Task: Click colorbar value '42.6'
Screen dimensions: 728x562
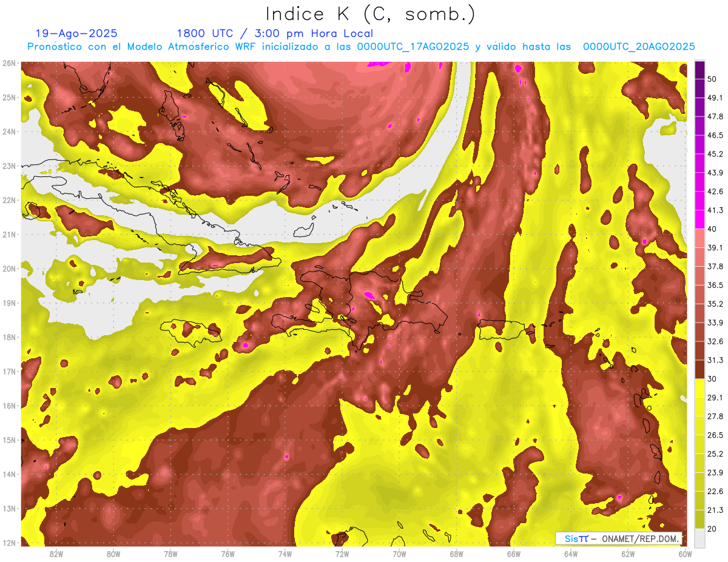Action: [x=715, y=192]
